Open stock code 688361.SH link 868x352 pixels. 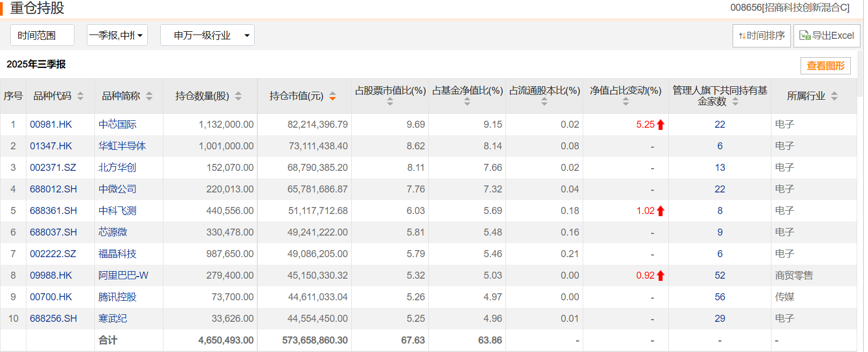pyautogui.click(x=53, y=211)
